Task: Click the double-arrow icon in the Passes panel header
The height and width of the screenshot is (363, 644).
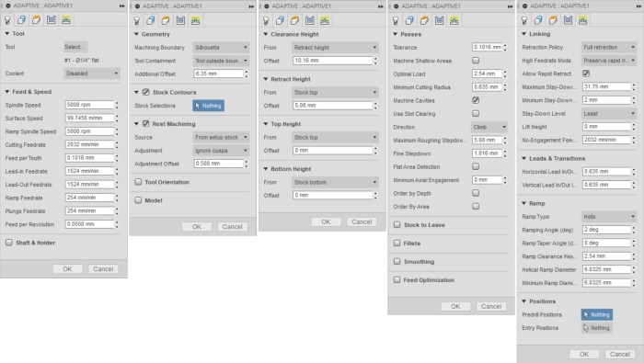Action: tap(510, 6)
